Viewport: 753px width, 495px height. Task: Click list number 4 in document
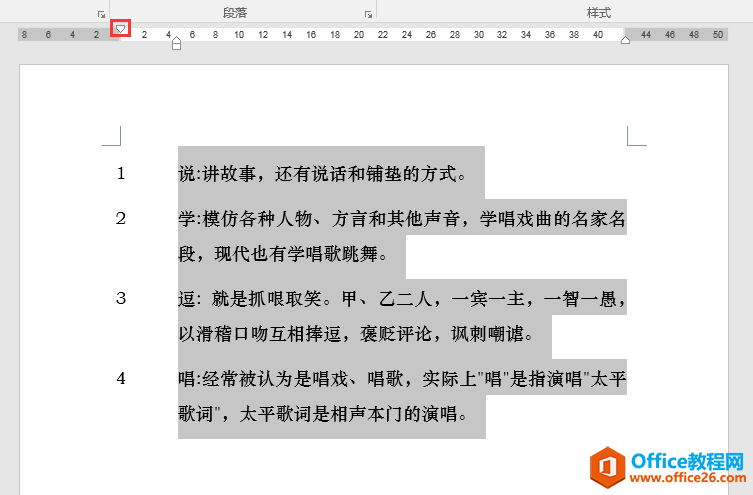[121, 378]
